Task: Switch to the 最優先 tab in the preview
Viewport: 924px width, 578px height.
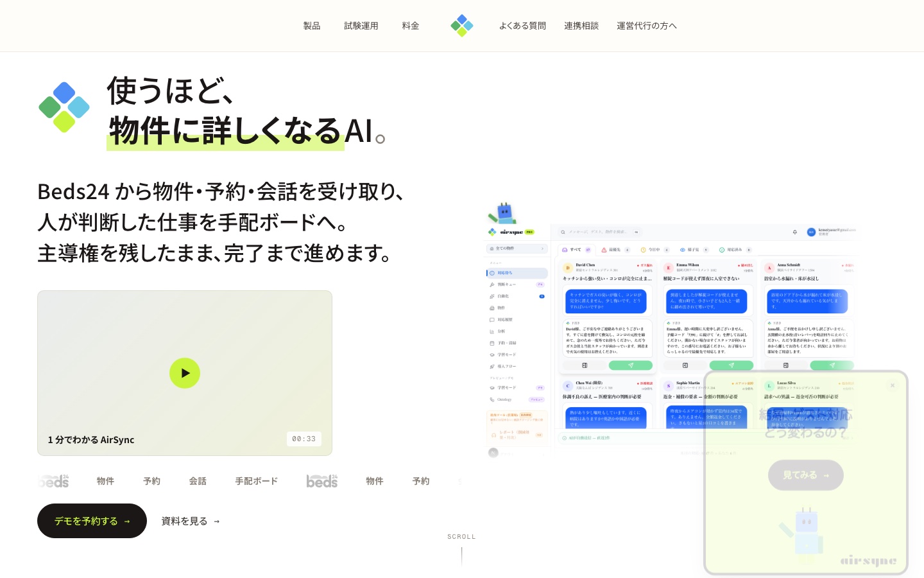Action: click(x=615, y=250)
